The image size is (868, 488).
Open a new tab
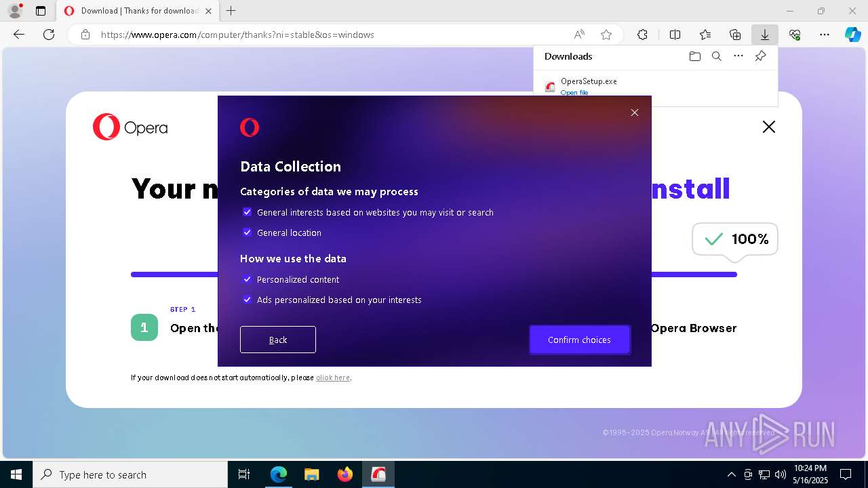tap(231, 11)
